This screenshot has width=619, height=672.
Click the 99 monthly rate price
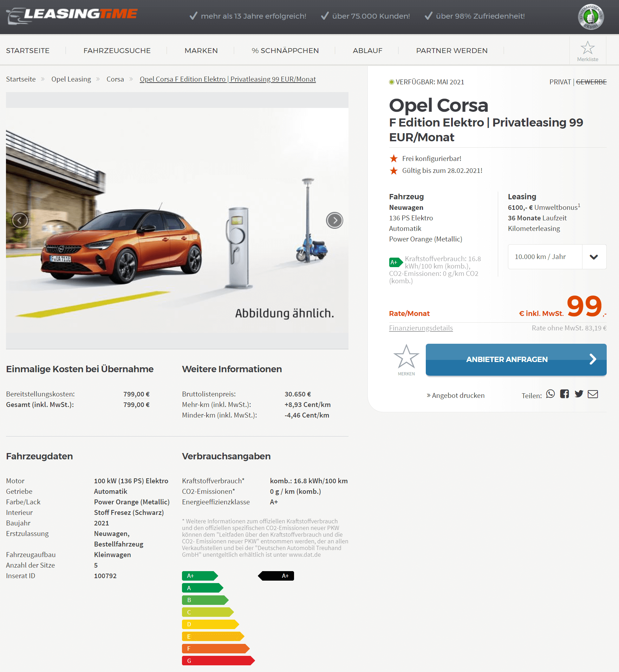(x=585, y=306)
